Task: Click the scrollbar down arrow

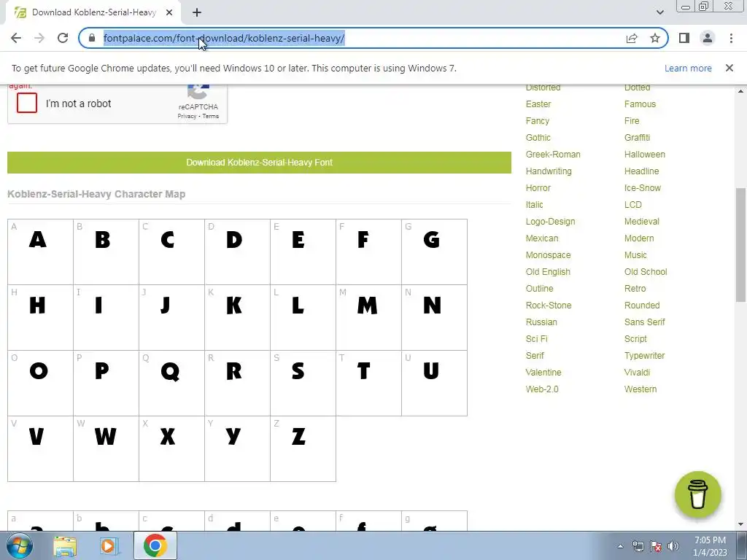Action: pyautogui.click(x=740, y=524)
